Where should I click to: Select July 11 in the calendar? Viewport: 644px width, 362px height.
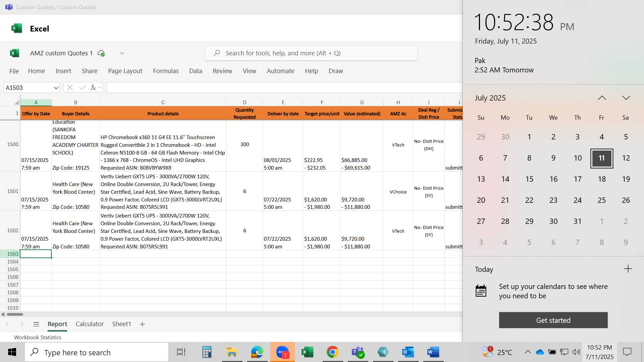(x=602, y=158)
